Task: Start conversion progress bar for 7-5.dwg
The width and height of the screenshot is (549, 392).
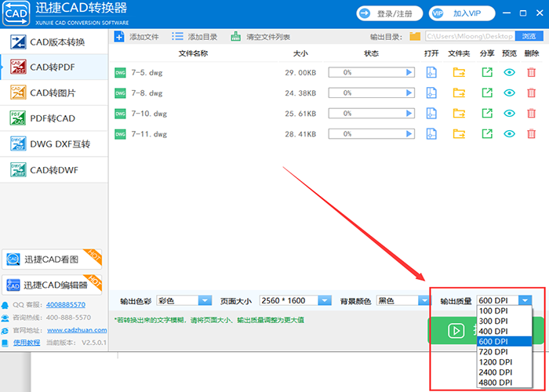Action: pyautogui.click(x=372, y=72)
